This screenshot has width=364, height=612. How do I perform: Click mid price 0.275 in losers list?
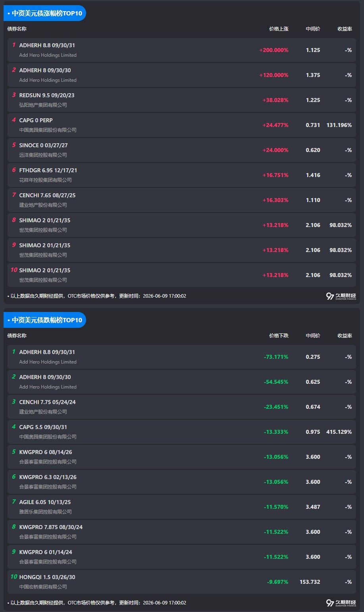(313, 357)
